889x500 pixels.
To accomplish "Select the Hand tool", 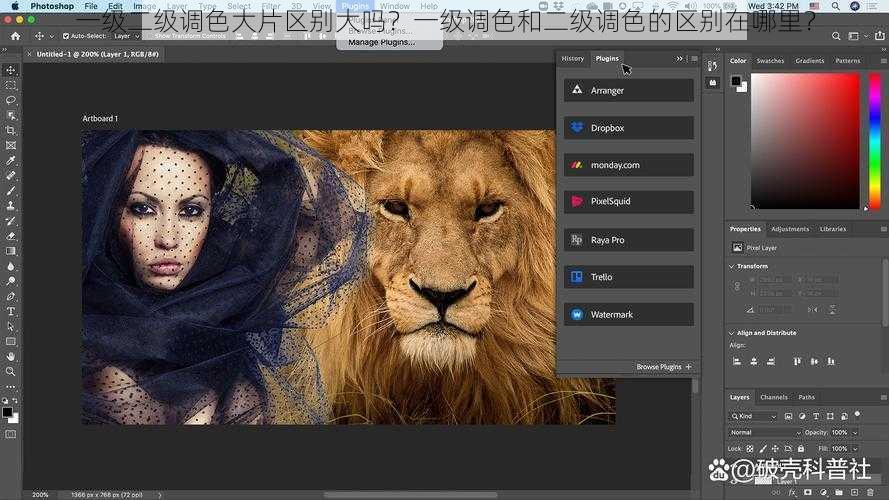I will [x=11, y=356].
